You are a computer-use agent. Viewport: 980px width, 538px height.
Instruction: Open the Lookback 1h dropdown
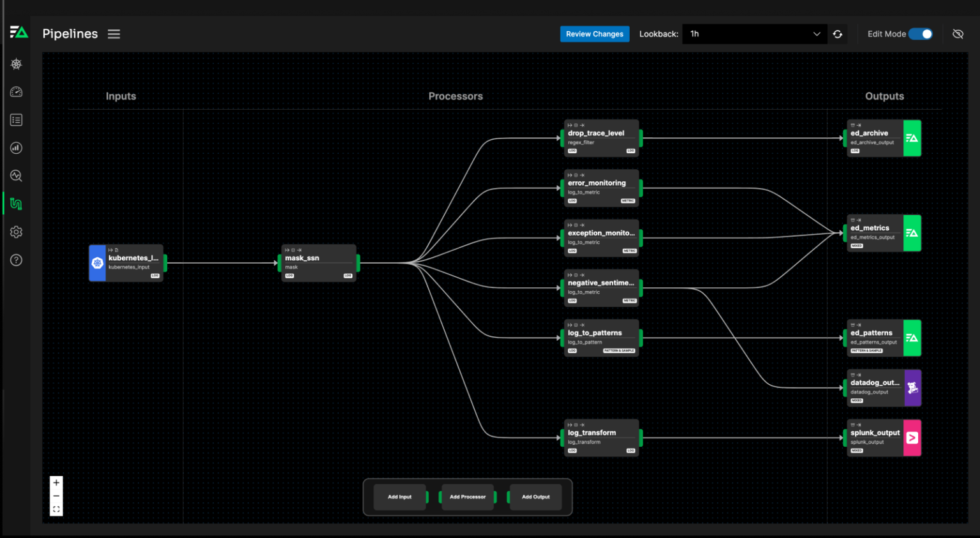point(755,34)
